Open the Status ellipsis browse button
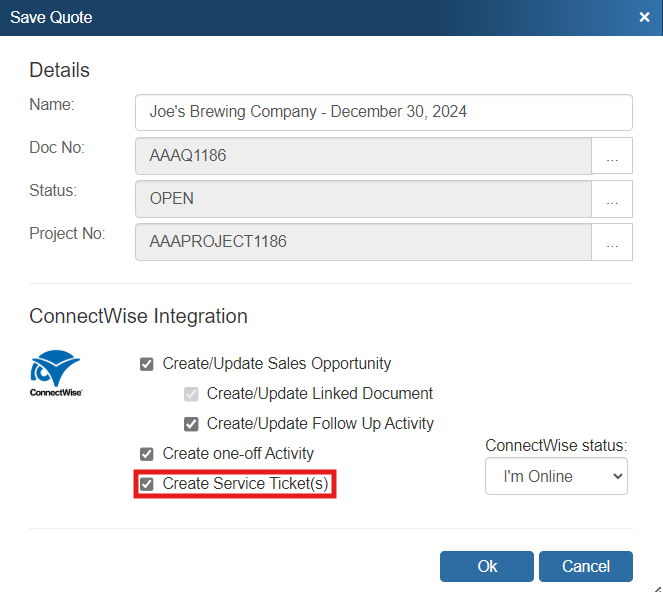The width and height of the screenshot is (663, 592). click(612, 199)
